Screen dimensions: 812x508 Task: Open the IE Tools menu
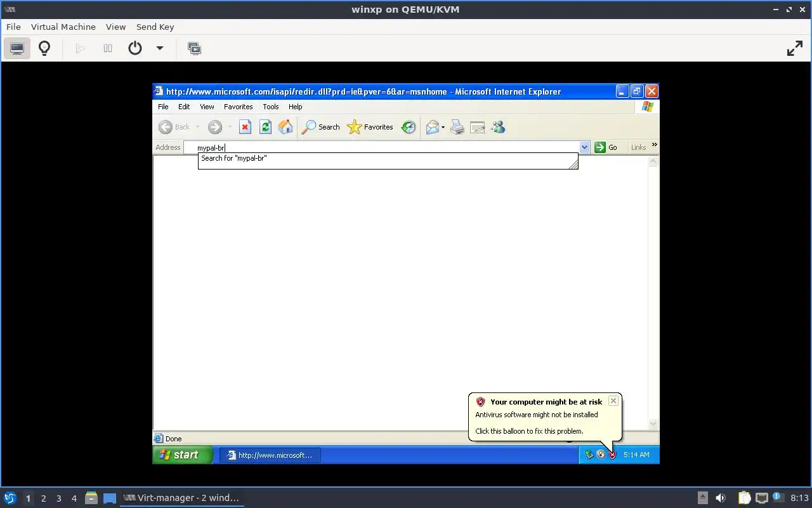[271, 107]
